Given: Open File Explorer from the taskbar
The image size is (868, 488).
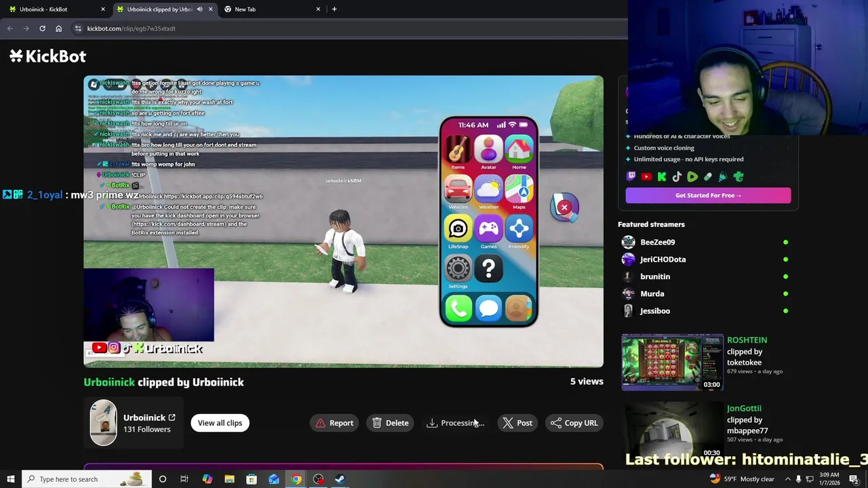Looking at the screenshot, I should click(x=229, y=479).
